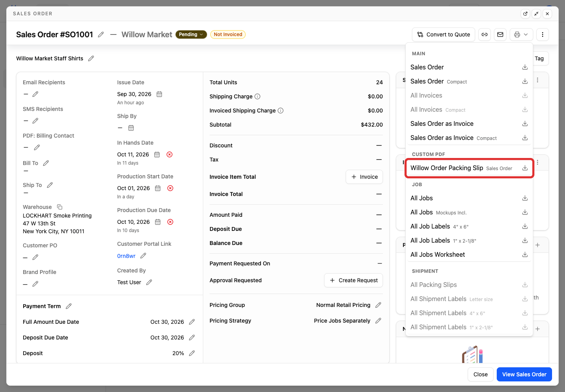
Task: Edit Created By user pencil
Action: tap(149, 282)
